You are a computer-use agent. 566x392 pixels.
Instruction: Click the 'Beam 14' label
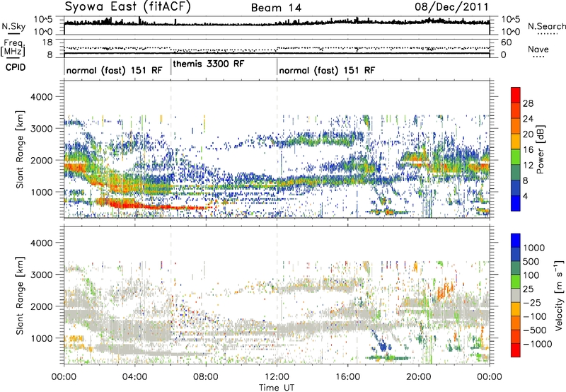[x=276, y=8]
